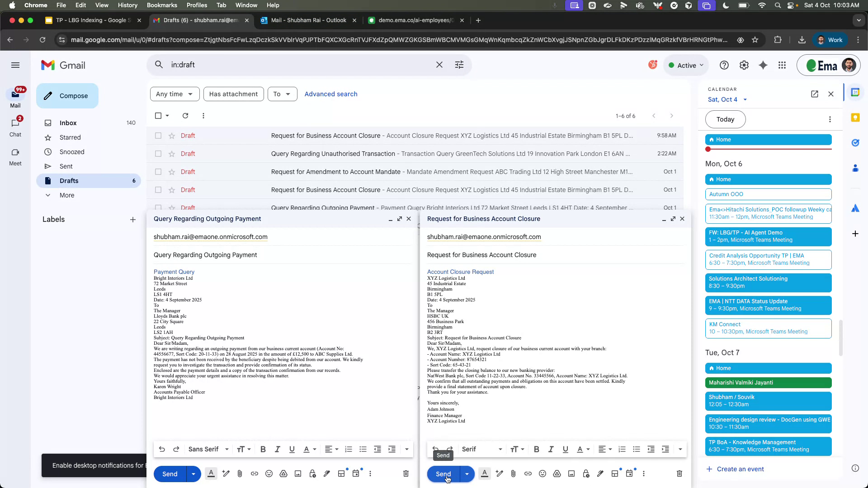Select Meet in the left sidebar
Screen dimensions: 868x488
(15, 157)
